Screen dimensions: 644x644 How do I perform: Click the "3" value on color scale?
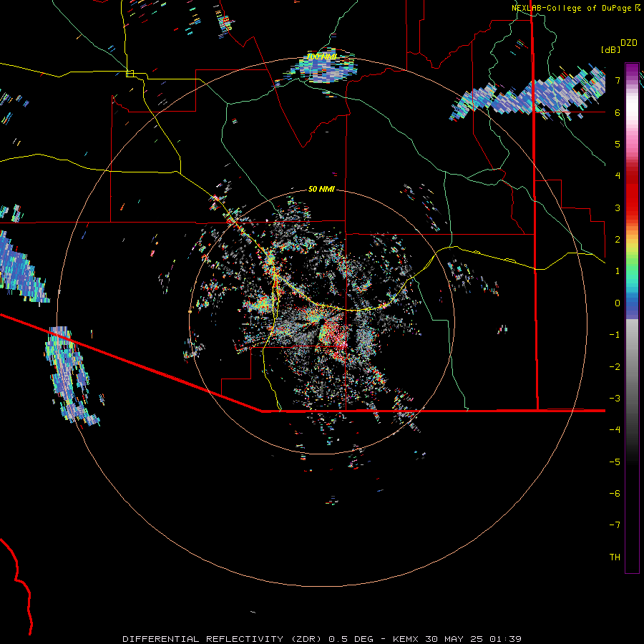(x=618, y=208)
